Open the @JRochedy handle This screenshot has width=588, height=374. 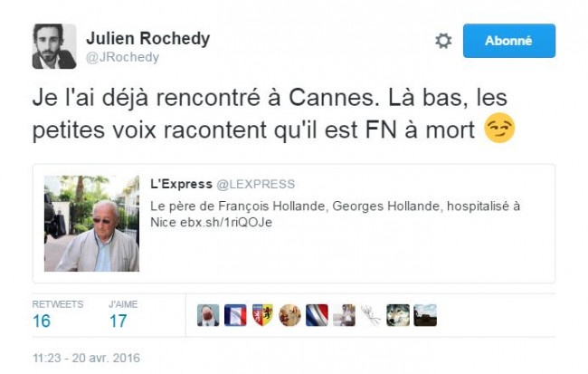pos(123,57)
